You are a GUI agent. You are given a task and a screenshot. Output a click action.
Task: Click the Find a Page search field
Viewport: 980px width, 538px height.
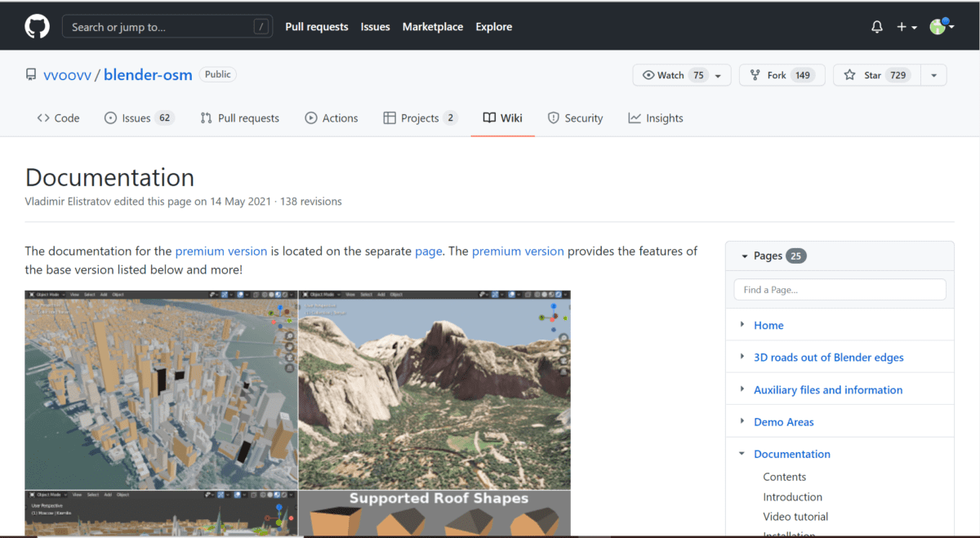point(840,290)
